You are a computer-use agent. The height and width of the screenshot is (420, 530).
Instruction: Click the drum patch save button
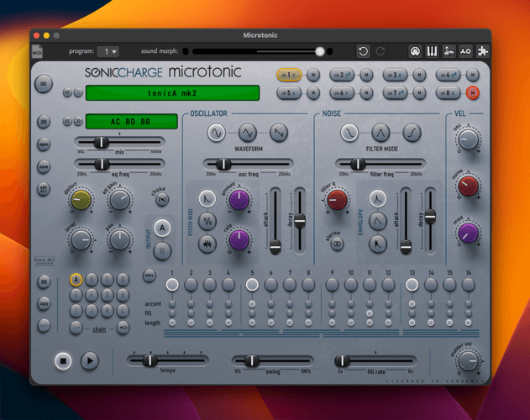44,165
